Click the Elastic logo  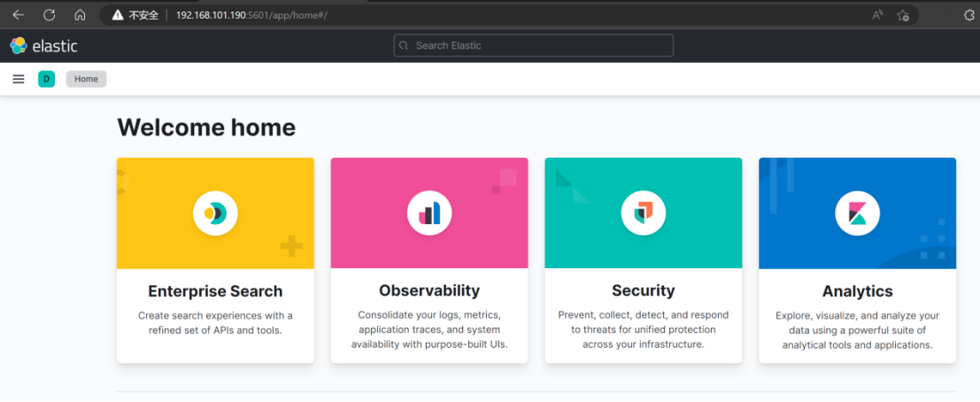[43, 46]
